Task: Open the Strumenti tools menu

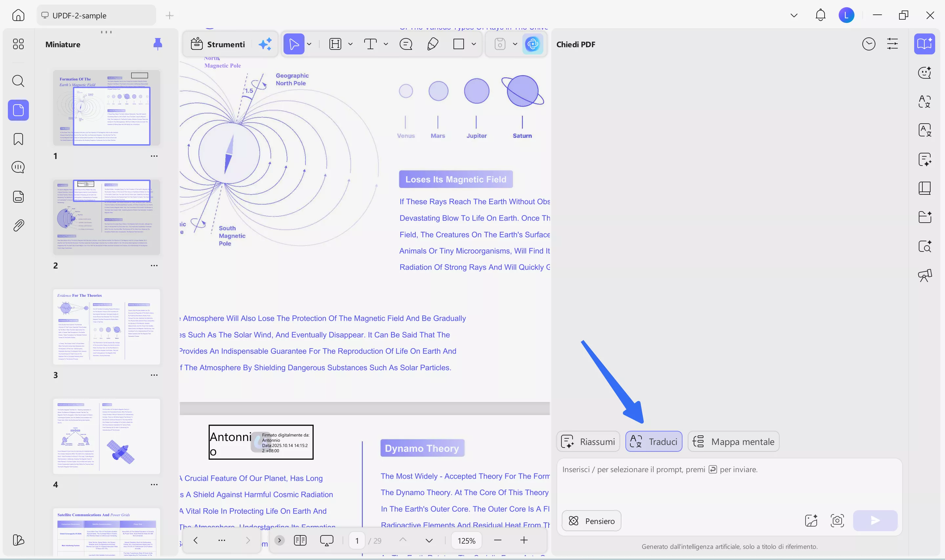Action: pyautogui.click(x=218, y=44)
